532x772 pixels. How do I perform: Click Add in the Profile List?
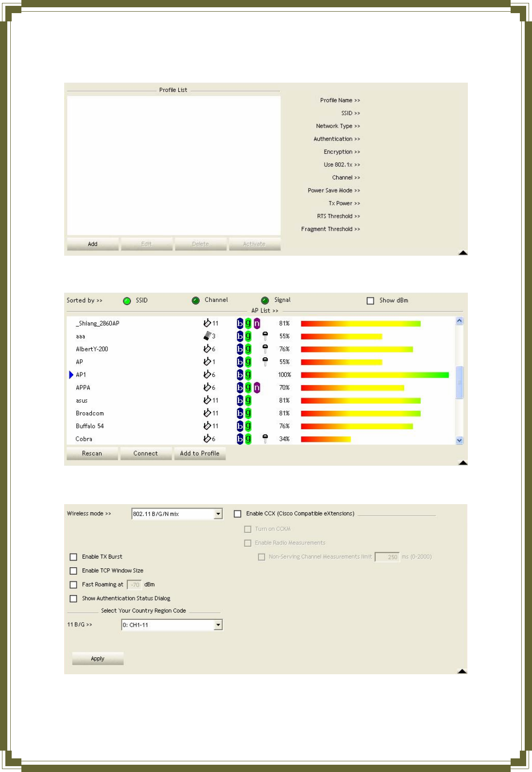[x=93, y=244]
